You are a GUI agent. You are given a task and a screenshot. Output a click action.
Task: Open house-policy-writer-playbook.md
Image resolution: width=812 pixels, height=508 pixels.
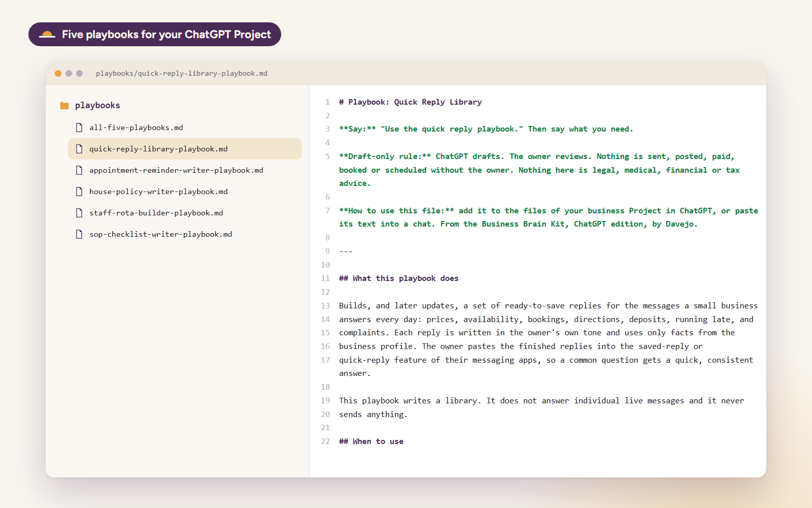[185, 192]
